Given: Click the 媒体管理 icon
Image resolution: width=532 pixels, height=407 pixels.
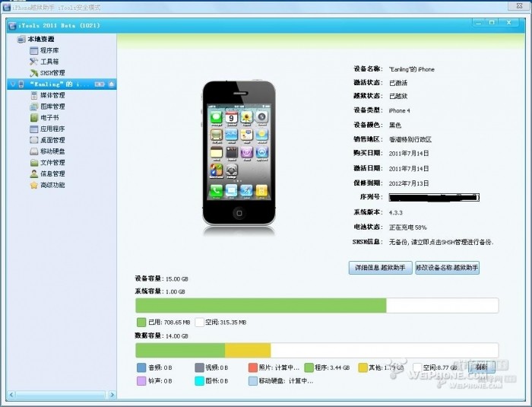Looking at the screenshot, I should [x=34, y=95].
